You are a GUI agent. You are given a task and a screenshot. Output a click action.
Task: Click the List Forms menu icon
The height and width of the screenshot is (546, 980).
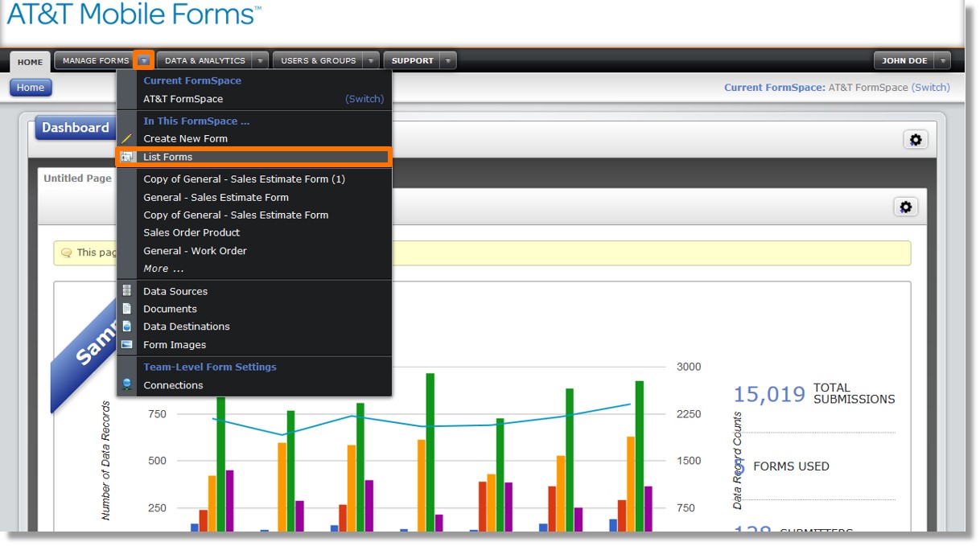pyautogui.click(x=126, y=158)
